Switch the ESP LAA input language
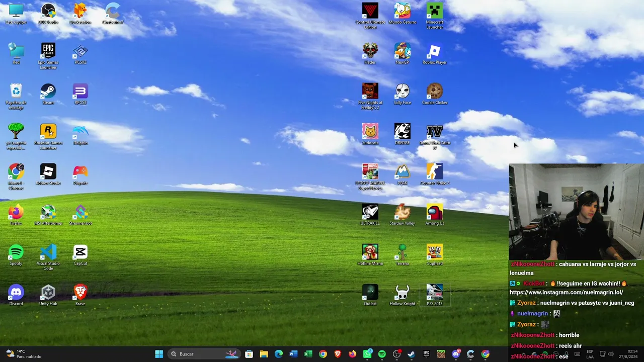The image size is (644, 362). (590, 354)
